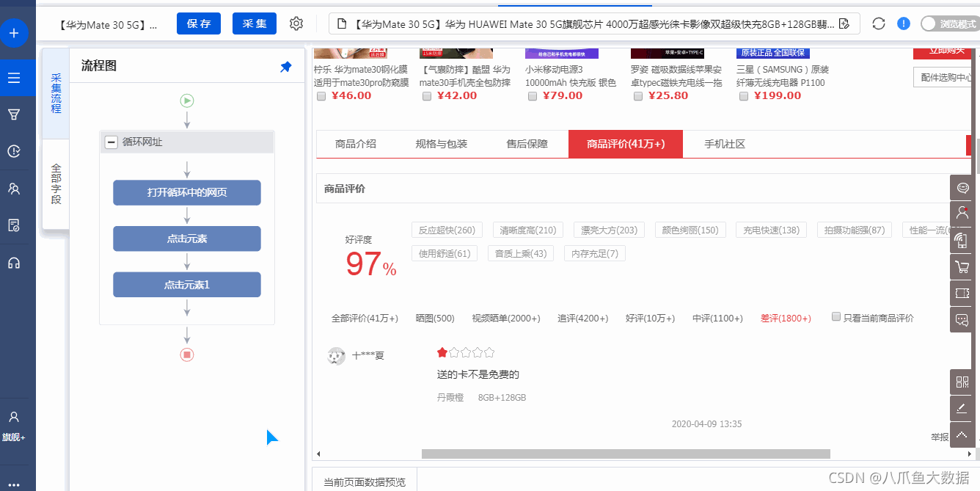The height and width of the screenshot is (491, 980).
Task: Click the edit icon inside the URL bar
Action: click(844, 24)
